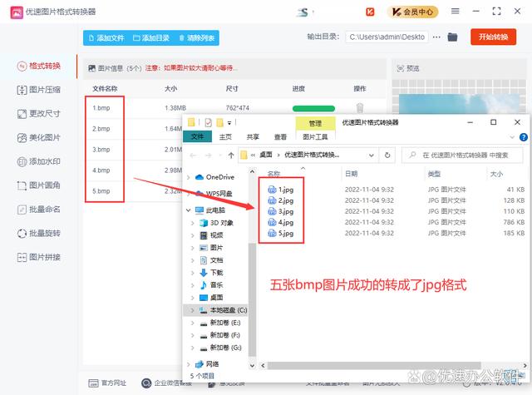
Task: Click the 1.bmp progress bar
Action: [x=313, y=109]
